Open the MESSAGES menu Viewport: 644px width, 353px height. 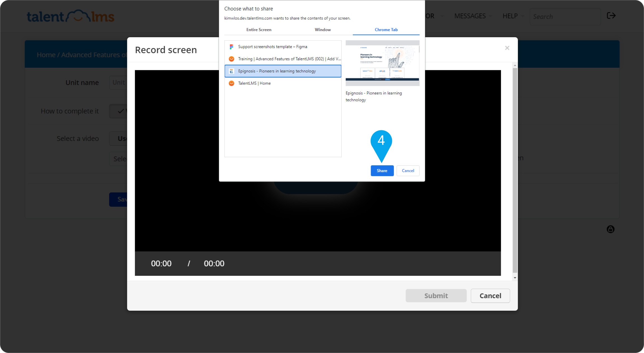pyautogui.click(x=473, y=16)
